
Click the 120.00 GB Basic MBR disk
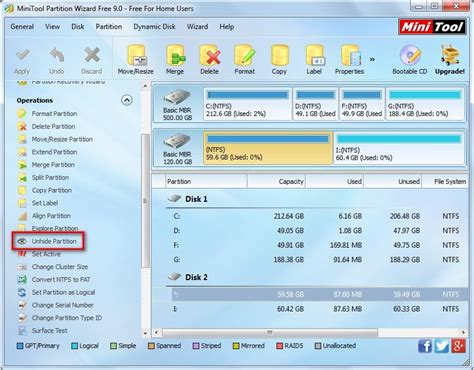[x=178, y=148]
